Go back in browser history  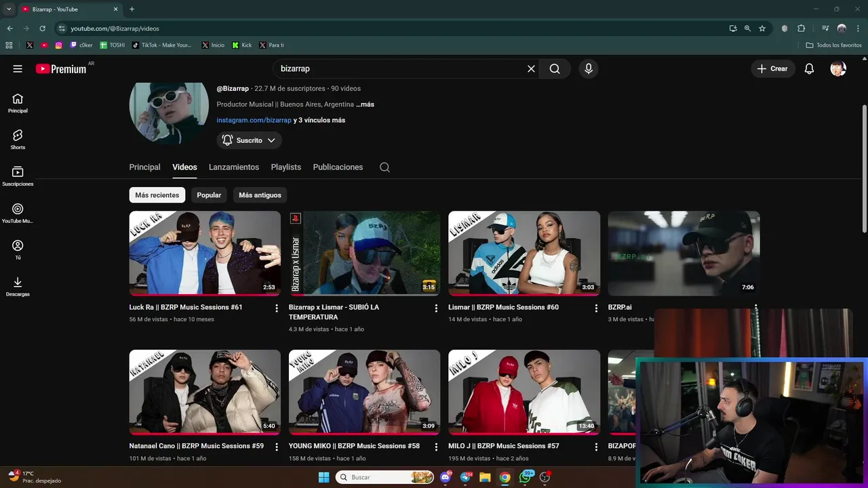click(x=9, y=28)
